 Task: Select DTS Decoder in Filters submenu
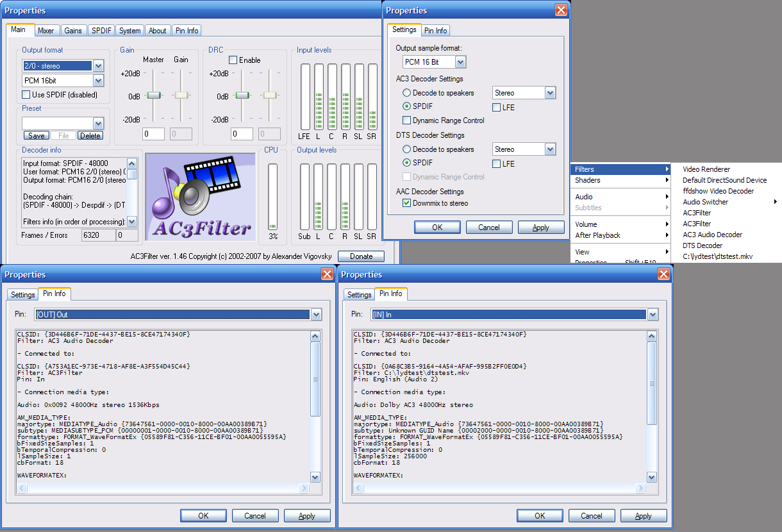(x=703, y=245)
